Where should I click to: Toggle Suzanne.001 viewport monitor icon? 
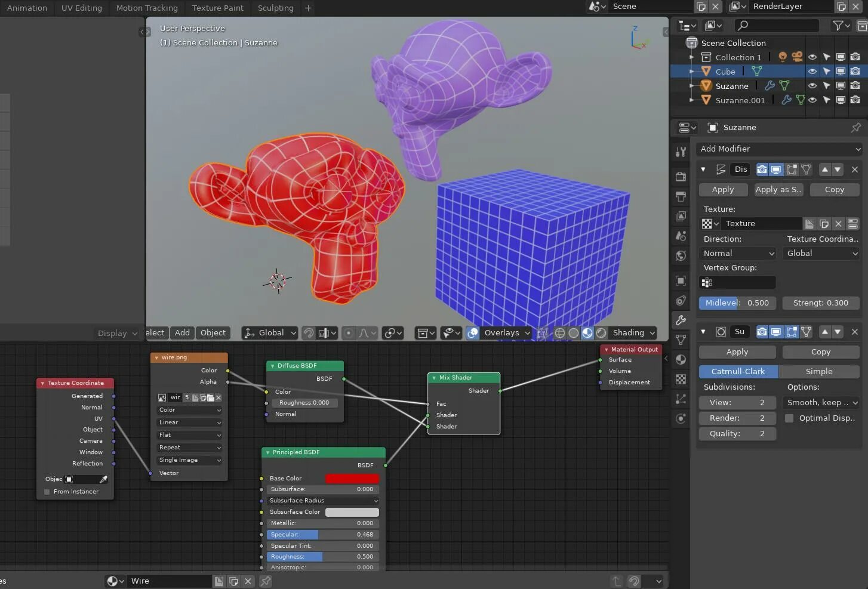841,100
